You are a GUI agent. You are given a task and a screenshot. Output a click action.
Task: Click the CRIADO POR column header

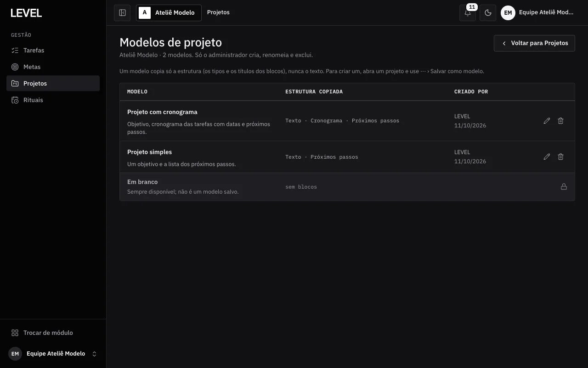tap(471, 92)
